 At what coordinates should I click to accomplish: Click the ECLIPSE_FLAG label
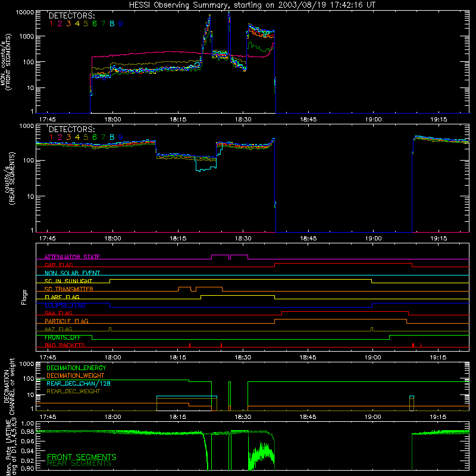tap(65, 305)
